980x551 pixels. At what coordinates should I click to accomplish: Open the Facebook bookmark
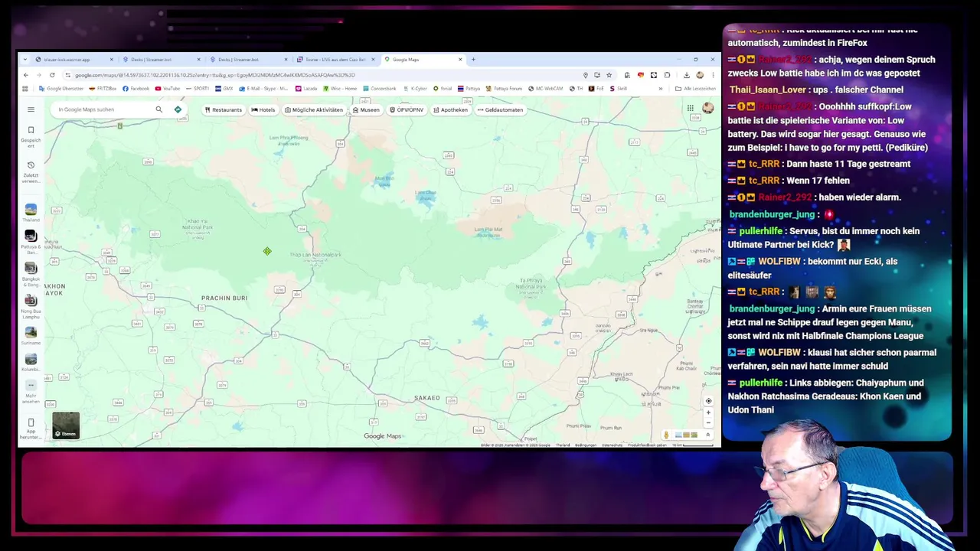pyautogui.click(x=136, y=89)
